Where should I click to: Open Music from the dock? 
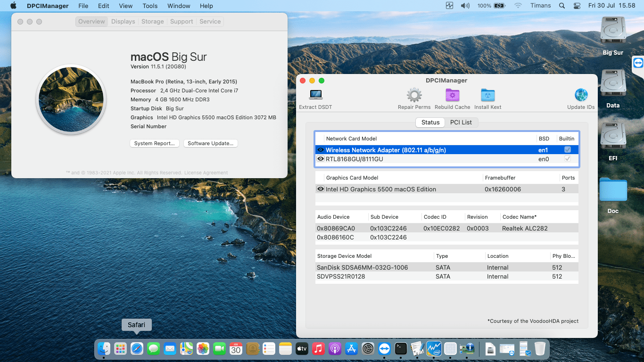point(318,349)
